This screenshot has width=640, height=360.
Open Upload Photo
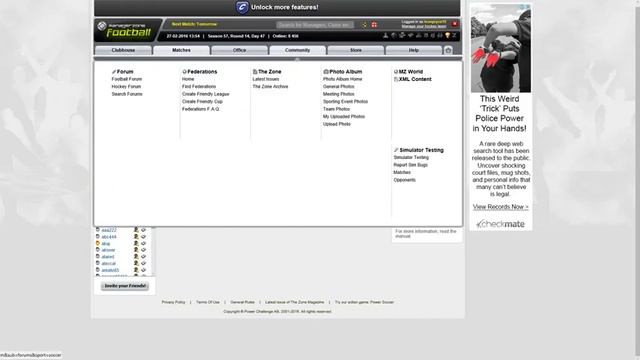point(337,124)
